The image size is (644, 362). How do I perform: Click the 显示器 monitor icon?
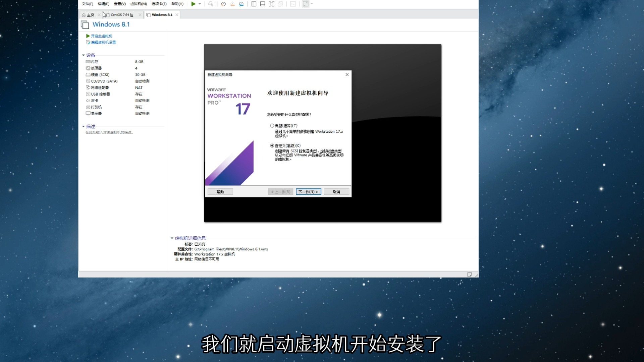[x=88, y=114]
